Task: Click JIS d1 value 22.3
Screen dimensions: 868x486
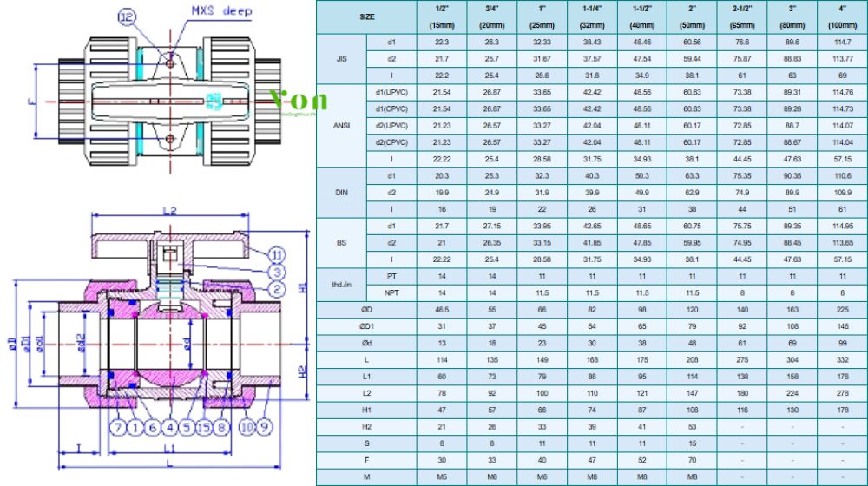Action: point(442,42)
